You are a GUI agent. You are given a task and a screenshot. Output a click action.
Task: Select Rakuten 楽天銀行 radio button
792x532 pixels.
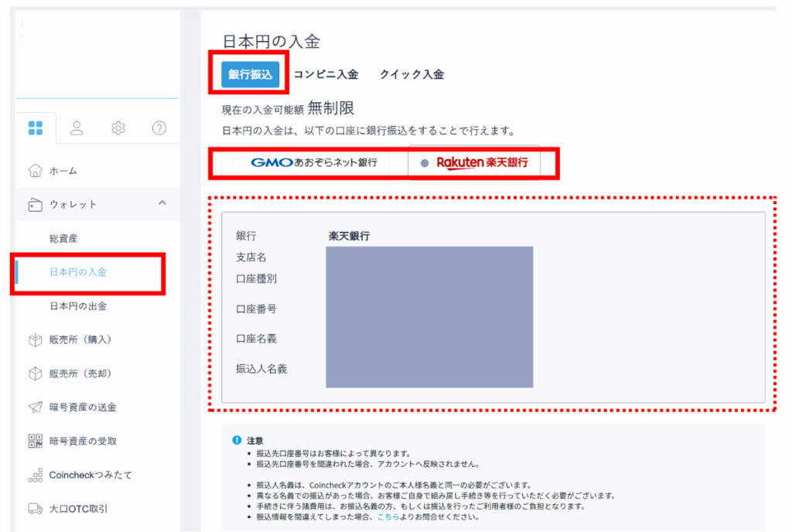pyautogui.click(x=423, y=163)
